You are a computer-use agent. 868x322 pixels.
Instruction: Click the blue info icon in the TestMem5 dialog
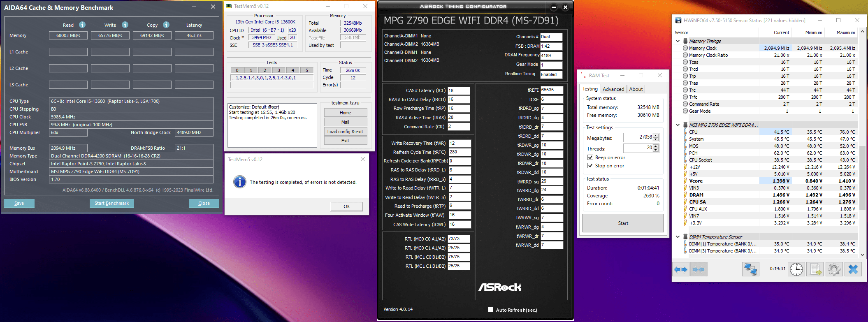240,182
